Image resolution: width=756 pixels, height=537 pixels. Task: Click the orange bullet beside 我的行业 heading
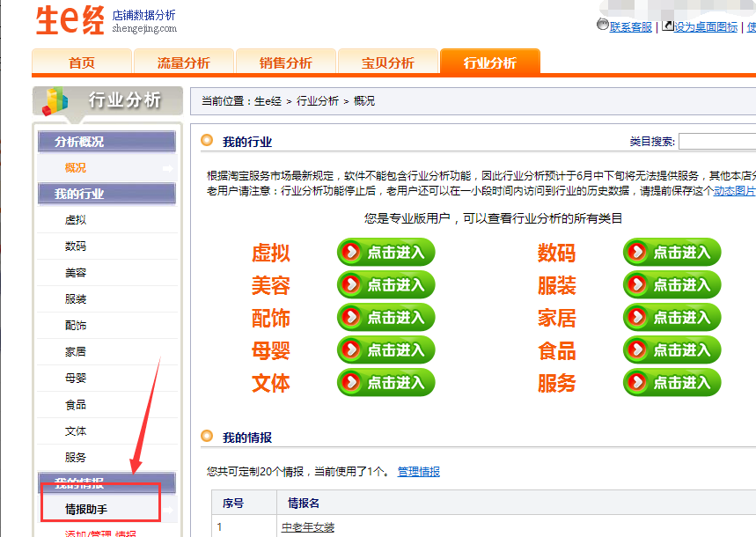click(207, 141)
